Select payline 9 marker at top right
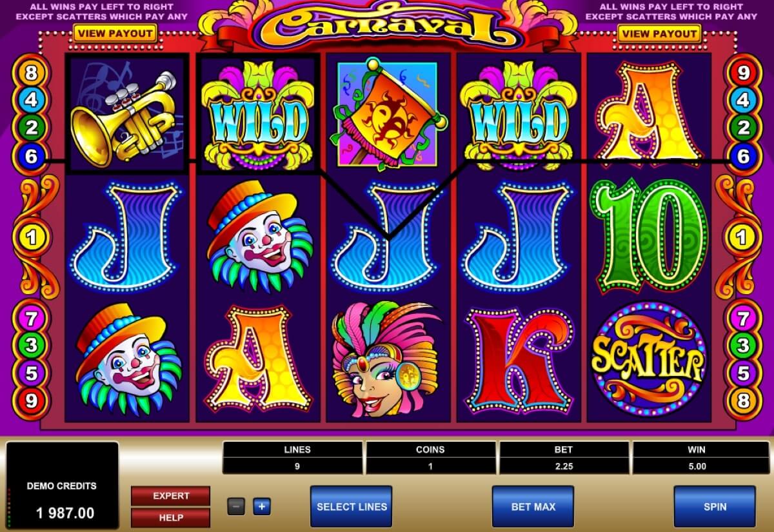Screen dimensions: 774x532 click(743, 74)
